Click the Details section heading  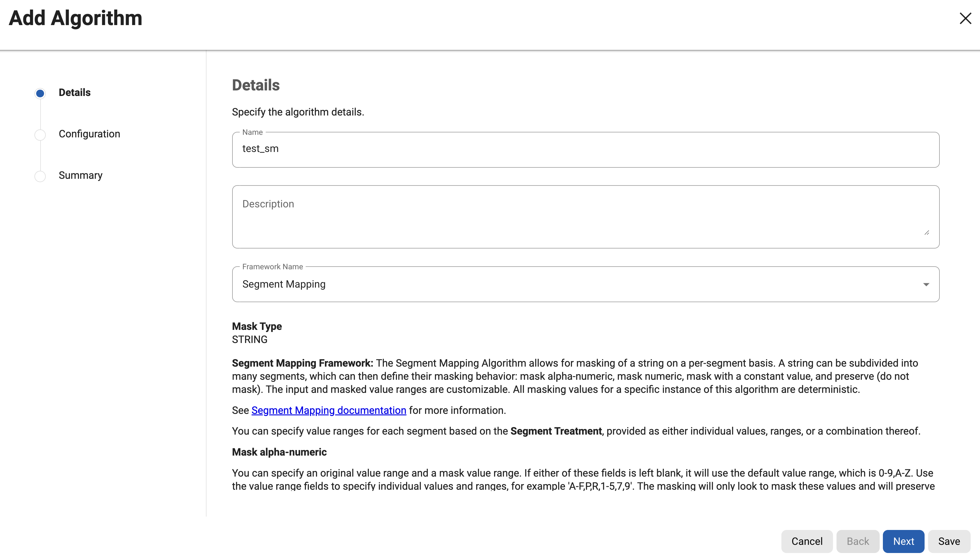click(256, 85)
